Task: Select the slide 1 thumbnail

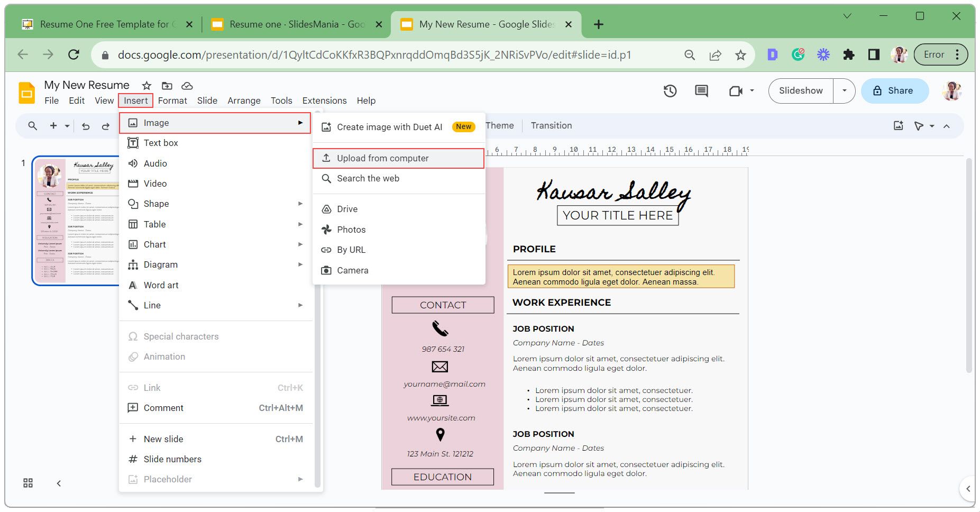Action: (x=76, y=221)
